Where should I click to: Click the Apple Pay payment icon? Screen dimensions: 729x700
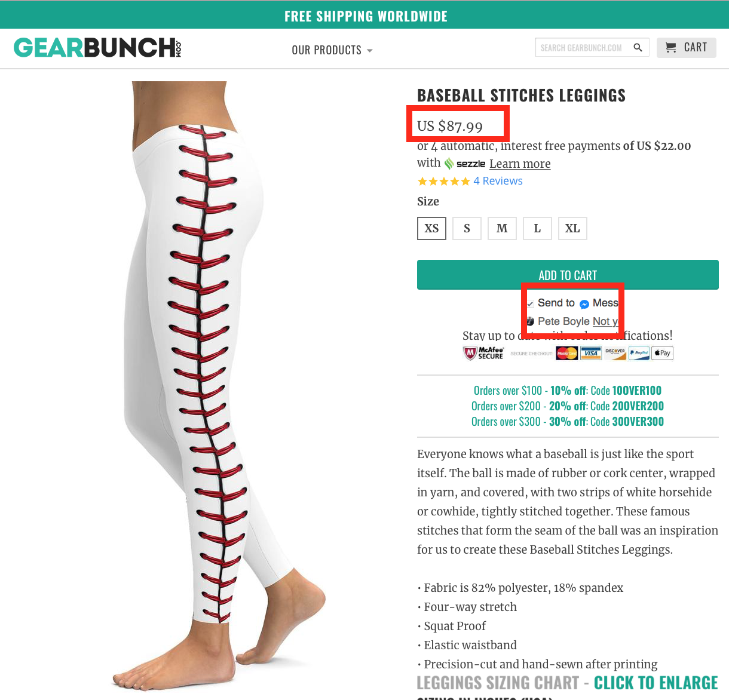pyautogui.click(x=662, y=353)
